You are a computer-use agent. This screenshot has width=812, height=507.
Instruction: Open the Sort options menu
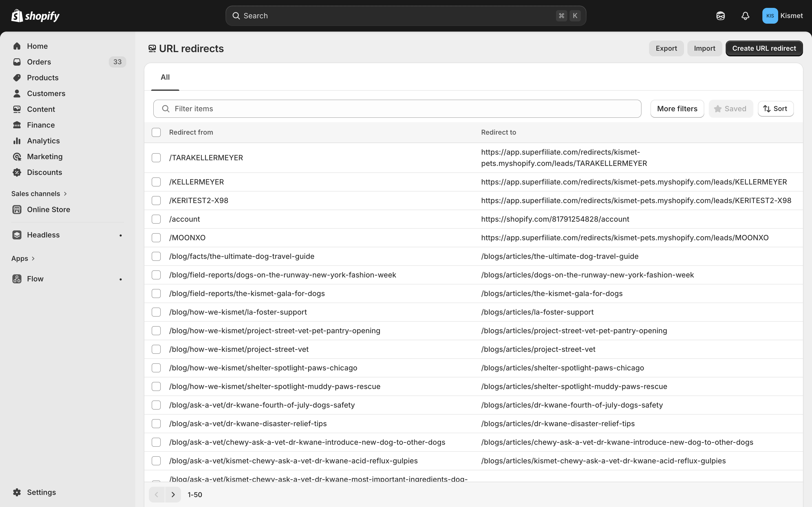[x=775, y=109]
